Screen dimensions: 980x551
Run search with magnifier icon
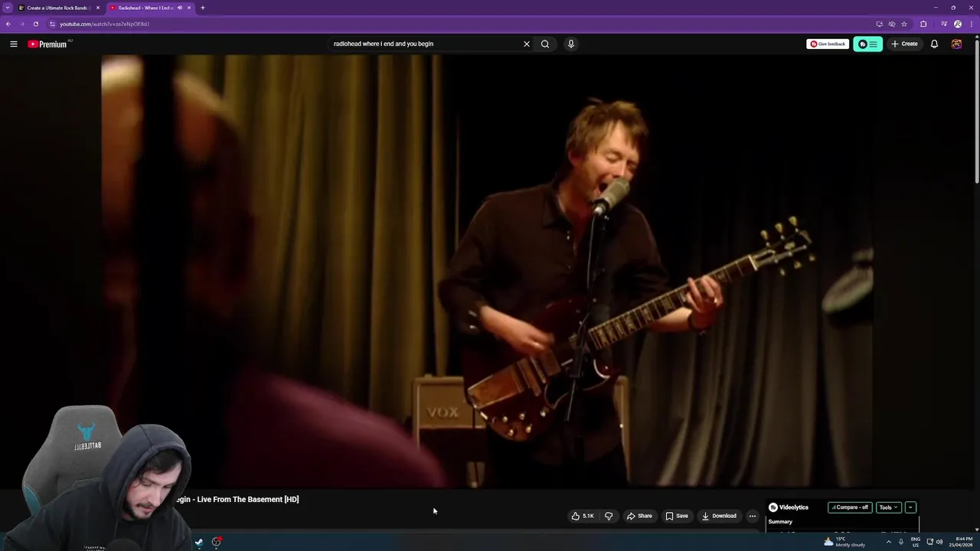click(x=545, y=44)
